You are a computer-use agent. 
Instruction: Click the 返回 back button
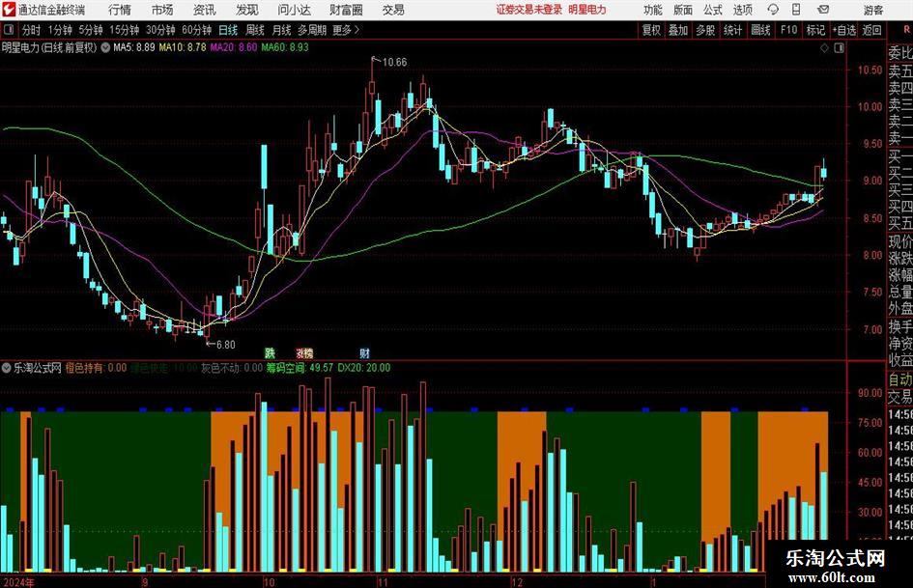[x=871, y=30]
